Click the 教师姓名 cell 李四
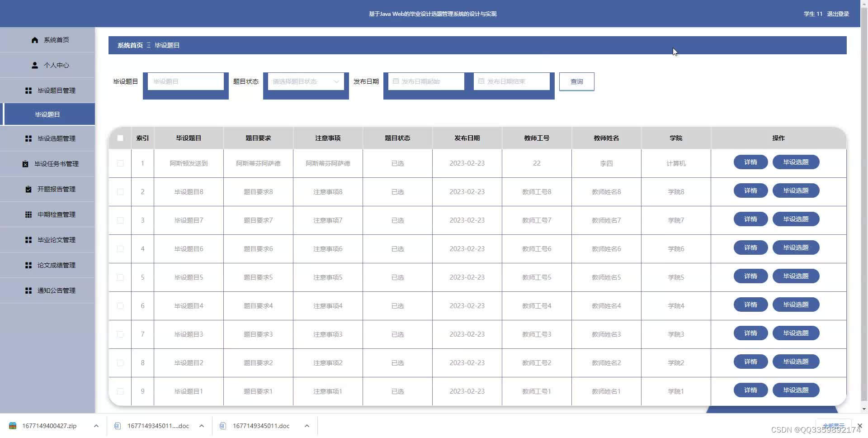This screenshot has height=438, width=868. pos(606,163)
